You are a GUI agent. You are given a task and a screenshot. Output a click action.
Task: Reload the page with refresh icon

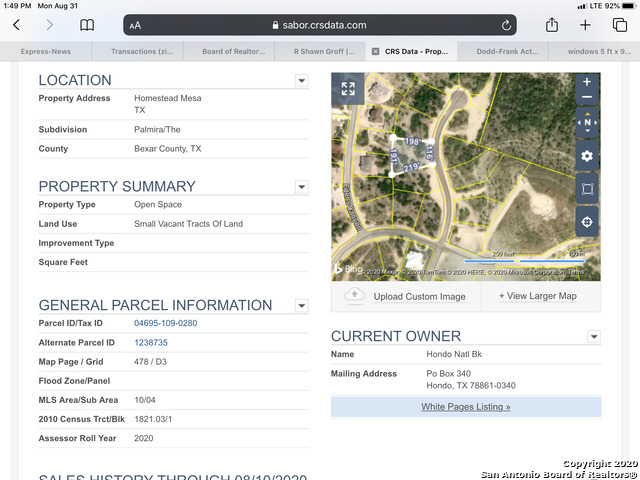point(506,25)
